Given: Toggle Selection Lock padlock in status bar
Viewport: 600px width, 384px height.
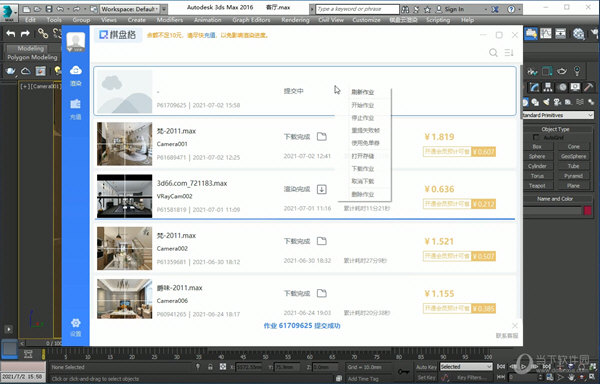Looking at the screenshot, I should (210, 367).
